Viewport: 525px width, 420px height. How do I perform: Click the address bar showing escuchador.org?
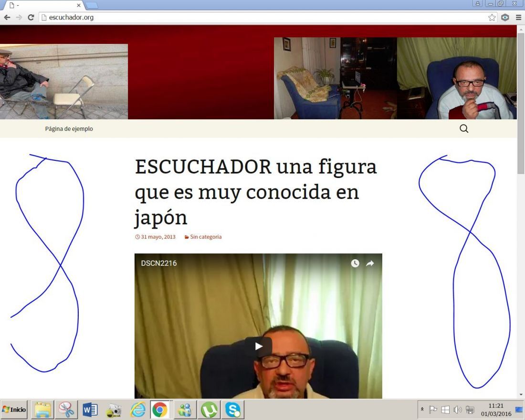pyautogui.click(x=268, y=17)
